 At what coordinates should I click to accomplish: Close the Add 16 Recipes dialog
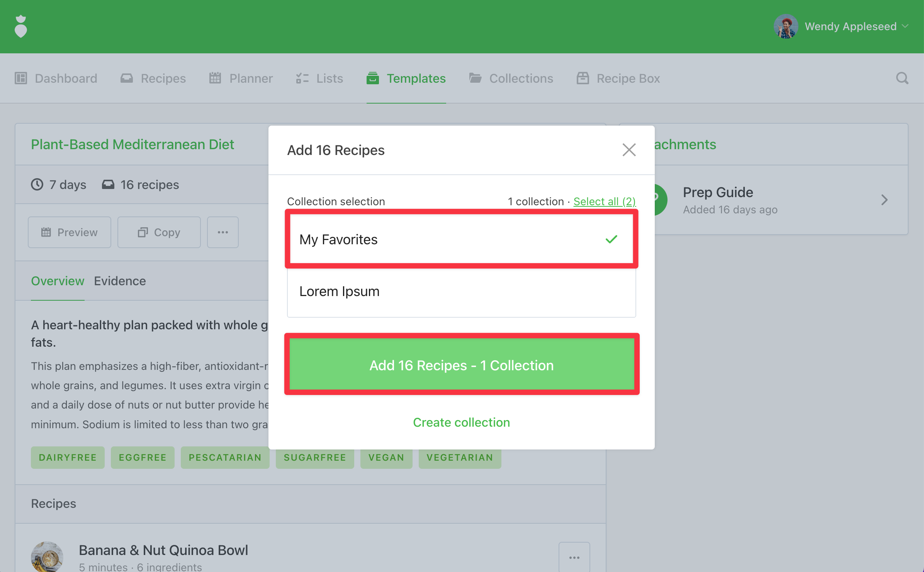629,150
